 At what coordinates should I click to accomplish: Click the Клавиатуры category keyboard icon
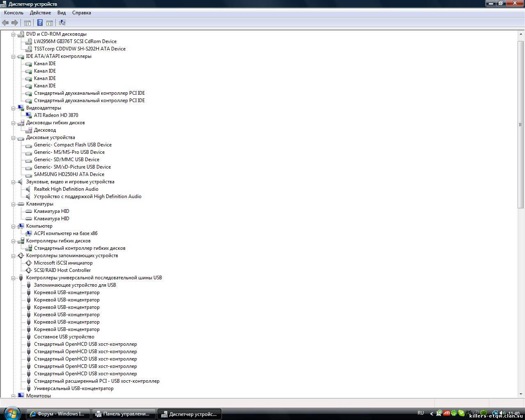pyautogui.click(x=21, y=204)
